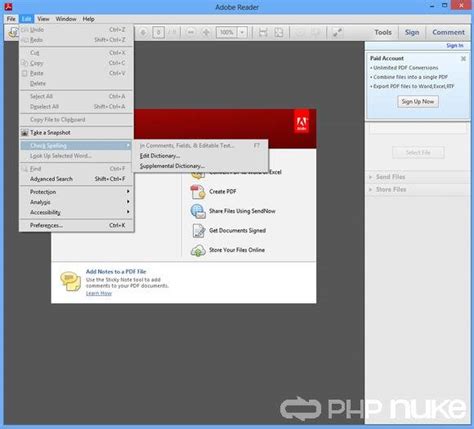Click the Paid Account heading text

coord(387,58)
